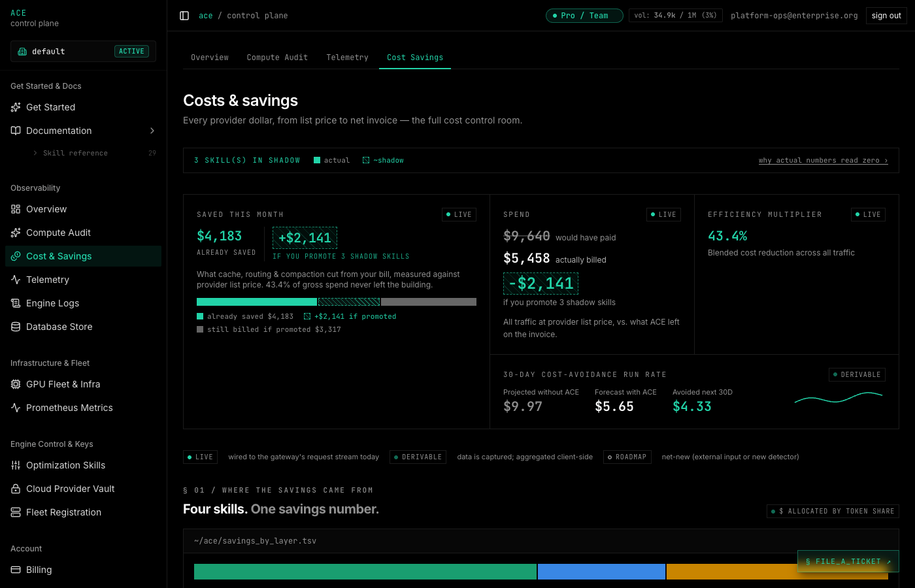Click the green already-saved bar segment
Image resolution: width=915 pixels, height=588 pixels.
(257, 302)
